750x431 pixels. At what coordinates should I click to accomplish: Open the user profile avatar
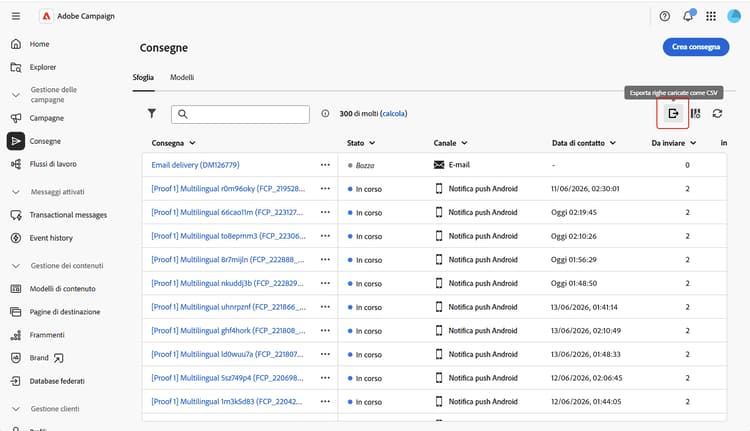click(734, 16)
